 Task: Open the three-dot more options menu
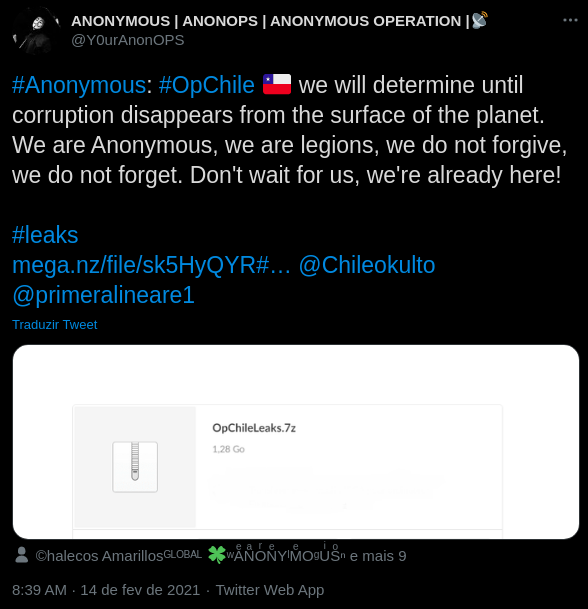coord(570,20)
